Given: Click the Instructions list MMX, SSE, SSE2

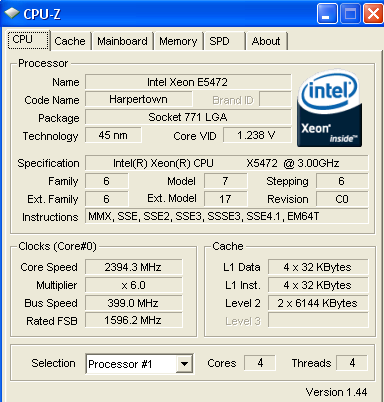Looking at the screenshot, I should pos(227,216).
